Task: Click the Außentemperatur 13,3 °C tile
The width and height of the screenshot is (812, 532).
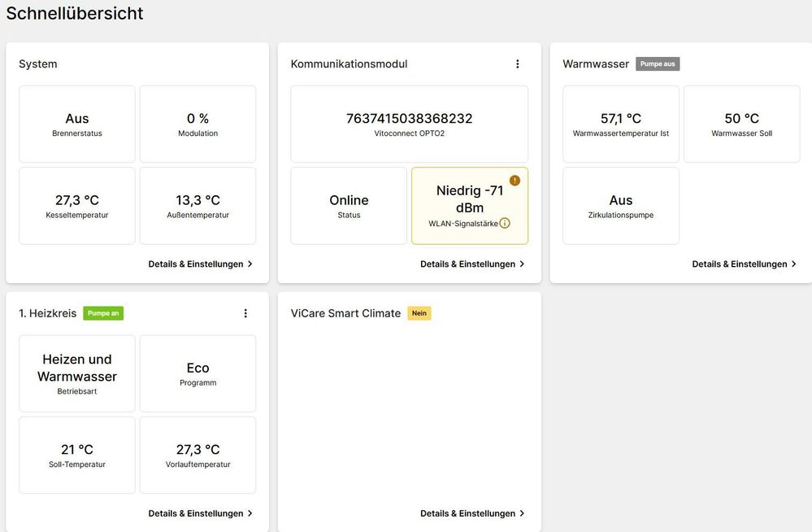Action: coord(198,206)
